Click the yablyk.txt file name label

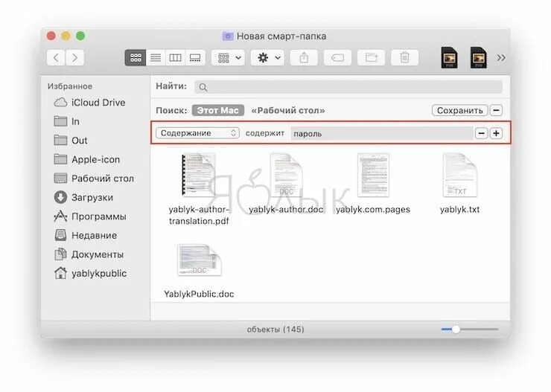(x=459, y=210)
